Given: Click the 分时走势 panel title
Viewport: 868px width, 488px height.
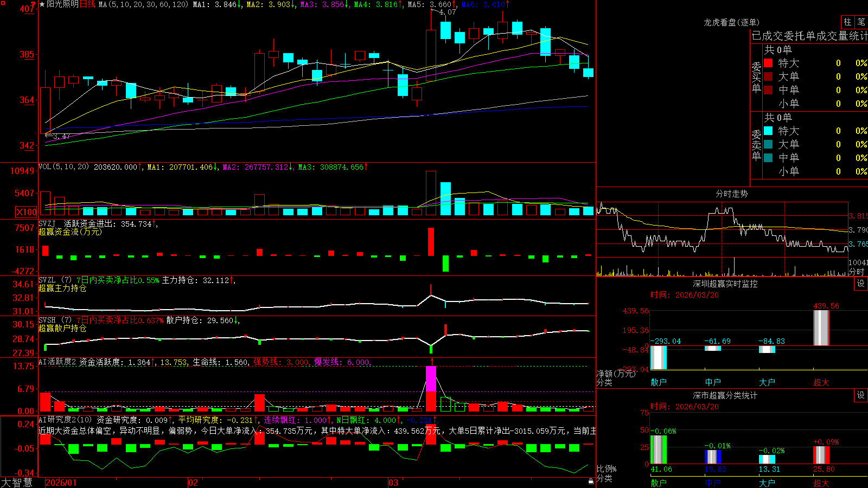Looking at the screenshot, I should 731,194.
